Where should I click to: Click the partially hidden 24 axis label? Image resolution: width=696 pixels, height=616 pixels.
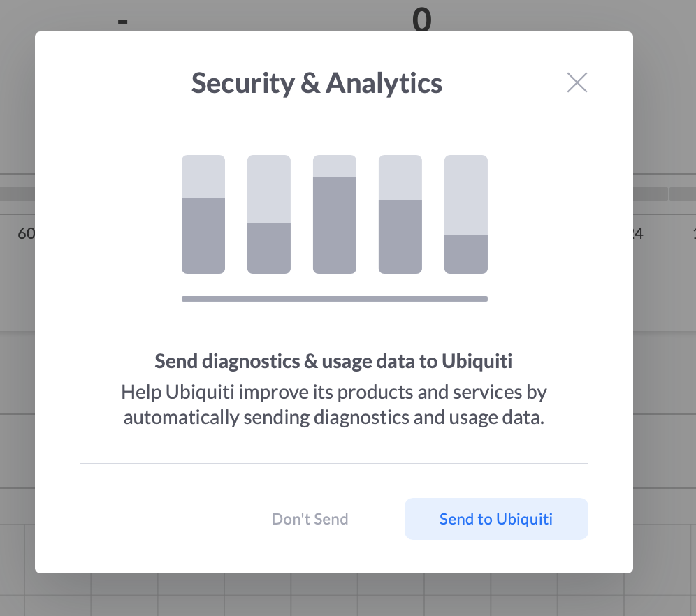point(638,233)
